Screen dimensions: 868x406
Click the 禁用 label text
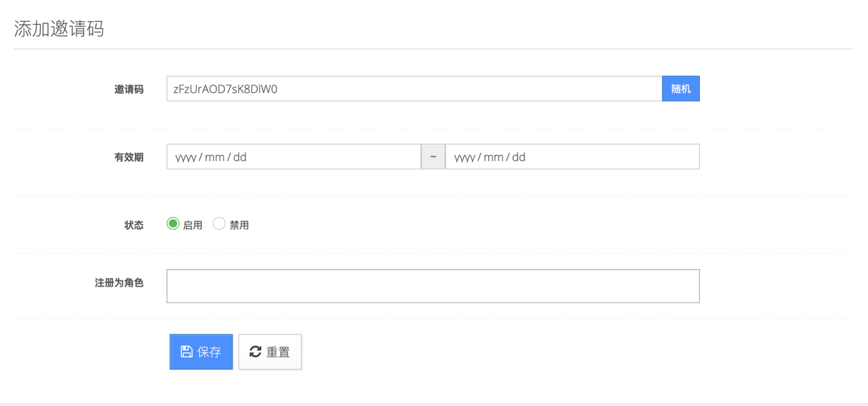point(239,225)
